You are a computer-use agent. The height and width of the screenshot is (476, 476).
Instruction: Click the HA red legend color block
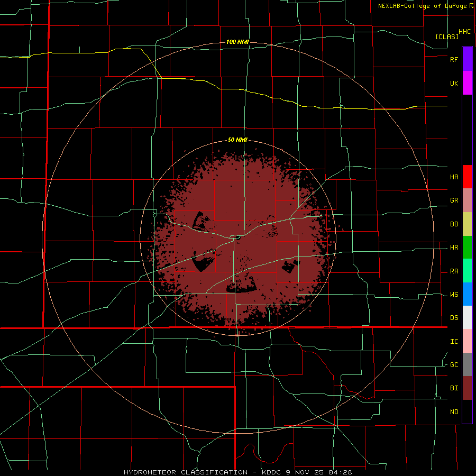pyautogui.click(x=467, y=177)
